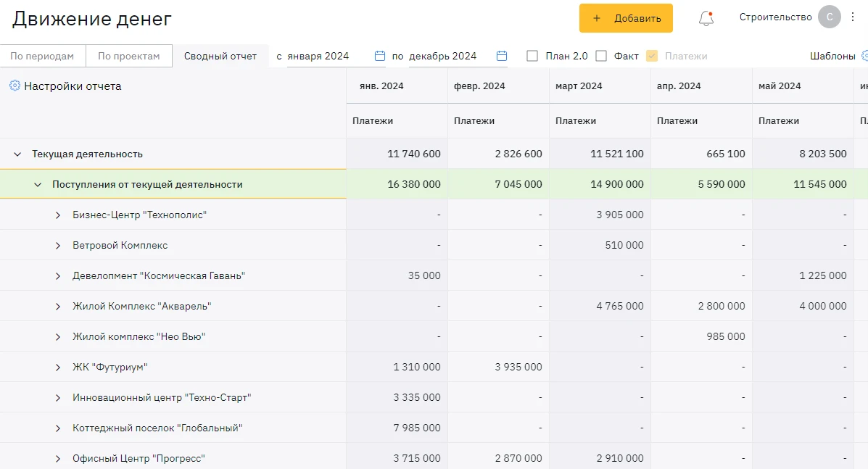This screenshot has width=868, height=469.
Task: Expand Девелопмент "Космическая Гавань" row
Action: tap(58, 276)
